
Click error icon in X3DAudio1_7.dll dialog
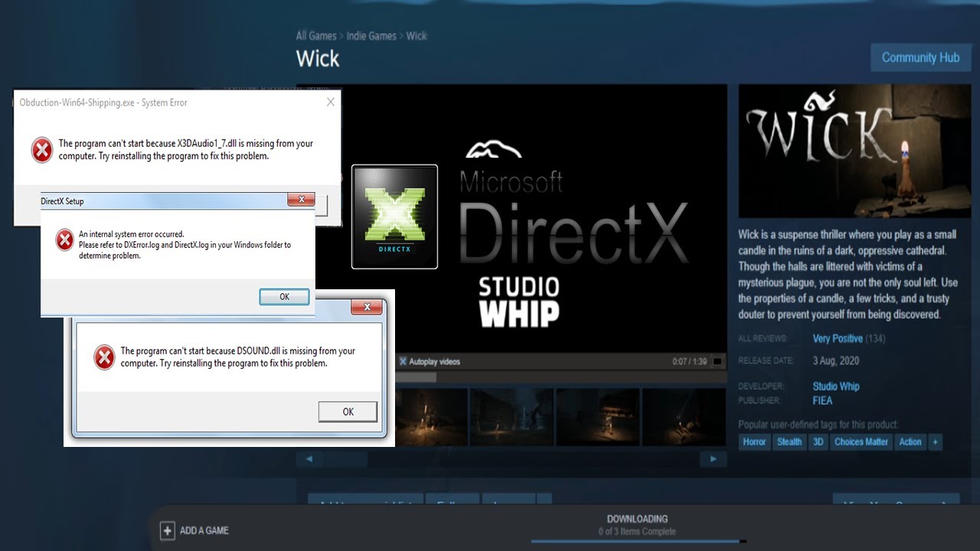(42, 149)
